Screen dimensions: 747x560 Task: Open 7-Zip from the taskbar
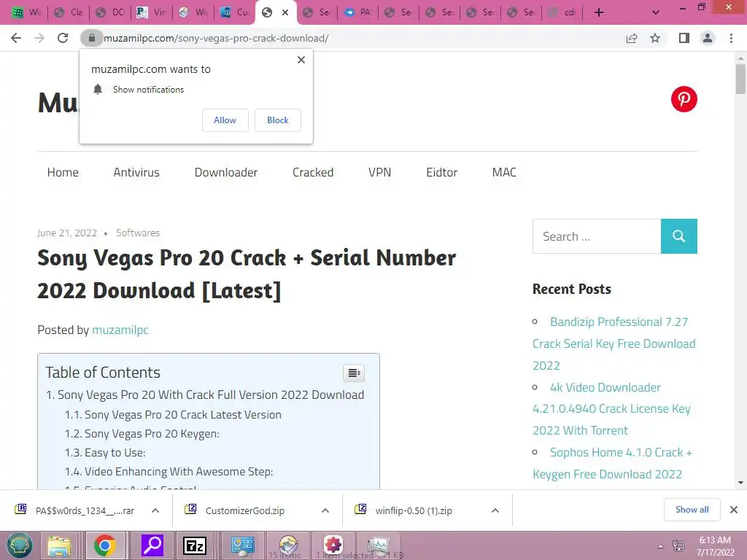195,545
